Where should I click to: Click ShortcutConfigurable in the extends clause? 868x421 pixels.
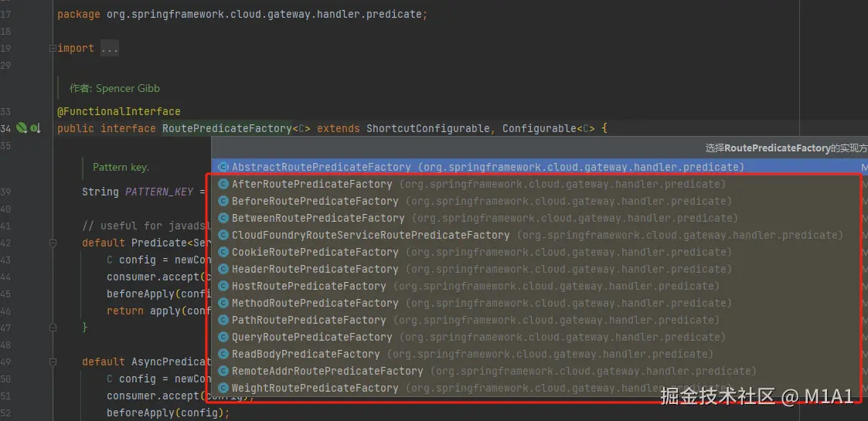coord(428,128)
